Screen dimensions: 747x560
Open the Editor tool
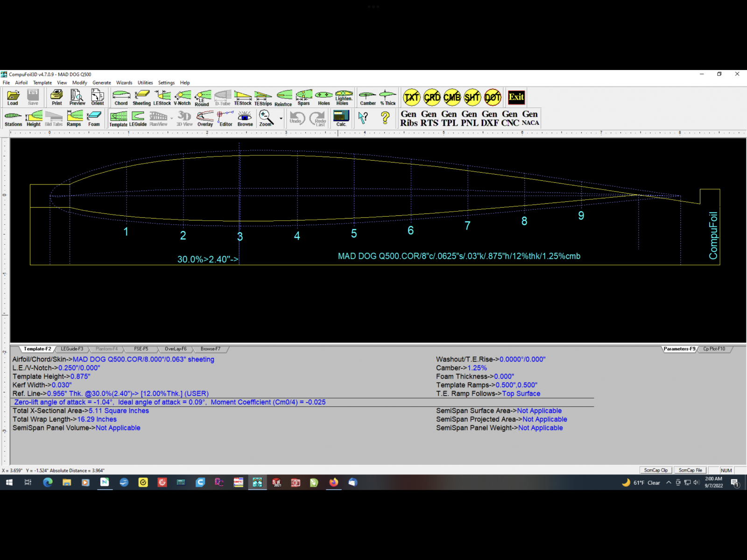(225, 119)
